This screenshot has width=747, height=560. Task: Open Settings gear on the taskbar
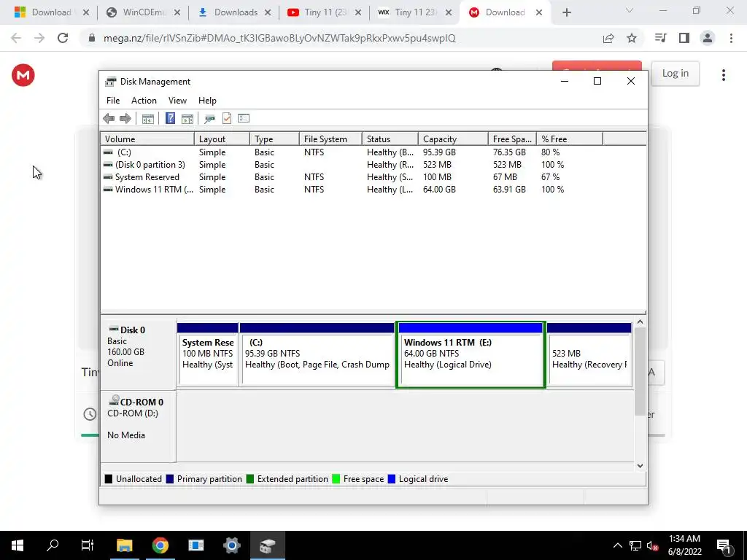pyautogui.click(x=231, y=545)
